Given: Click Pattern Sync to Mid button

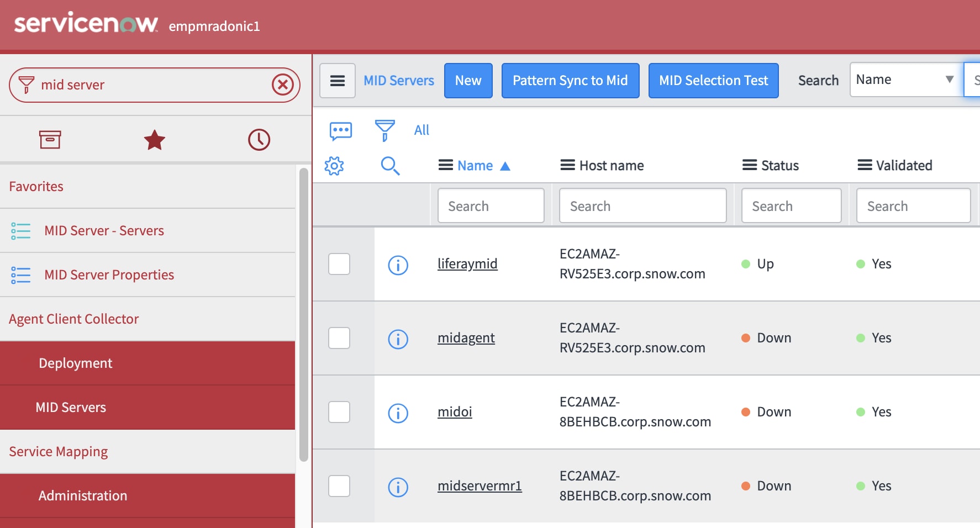Looking at the screenshot, I should pyautogui.click(x=570, y=81).
